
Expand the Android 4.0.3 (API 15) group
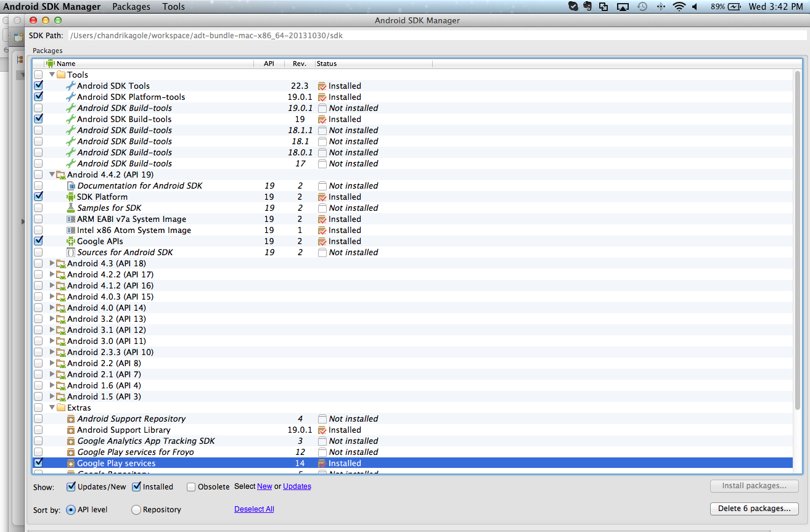(52, 297)
